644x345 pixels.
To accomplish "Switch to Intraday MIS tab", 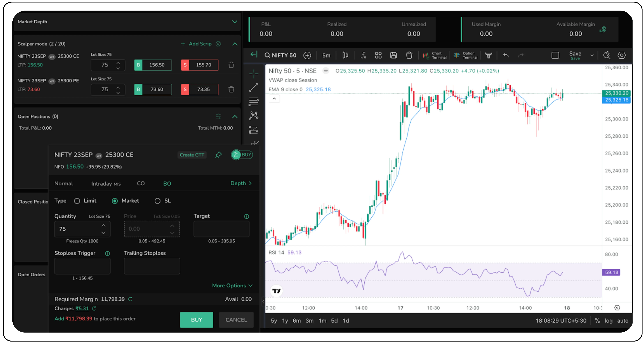I will tap(106, 184).
